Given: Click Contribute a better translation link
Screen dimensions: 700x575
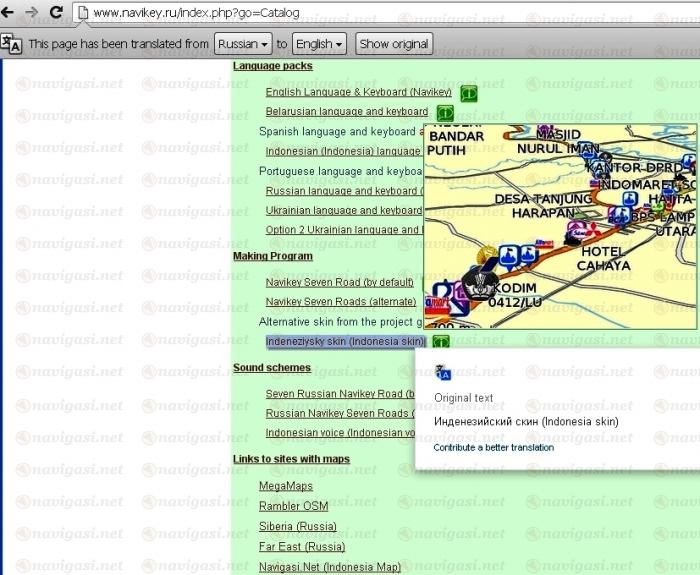Looking at the screenshot, I should [x=493, y=447].
